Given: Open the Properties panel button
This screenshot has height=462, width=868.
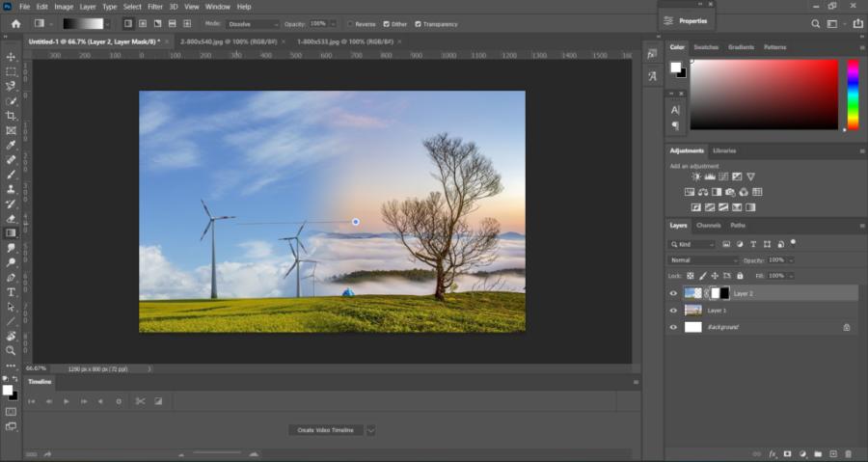Looking at the screenshot, I should (686, 21).
